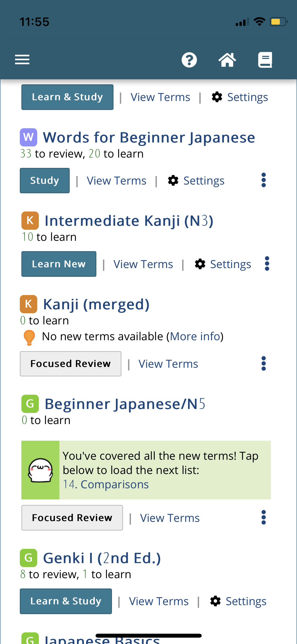This screenshot has height=644, width=297.
Task: Go to the home icon
Action: click(227, 60)
